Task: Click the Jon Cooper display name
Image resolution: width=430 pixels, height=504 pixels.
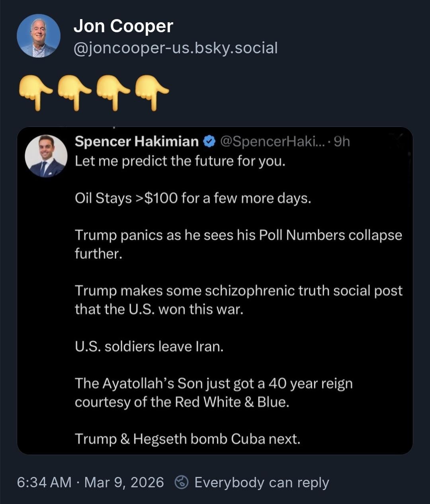Action: click(x=123, y=26)
